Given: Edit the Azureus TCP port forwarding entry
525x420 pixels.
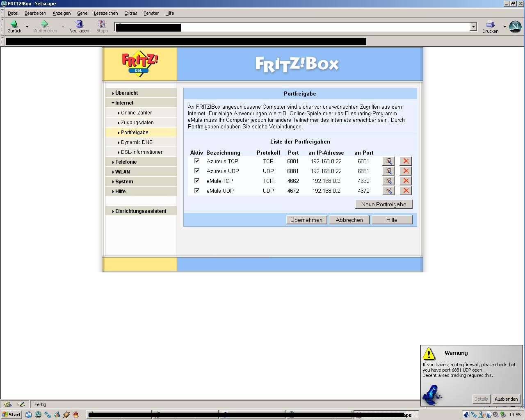Looking at the screenshot, I should [x=388, y=161].
